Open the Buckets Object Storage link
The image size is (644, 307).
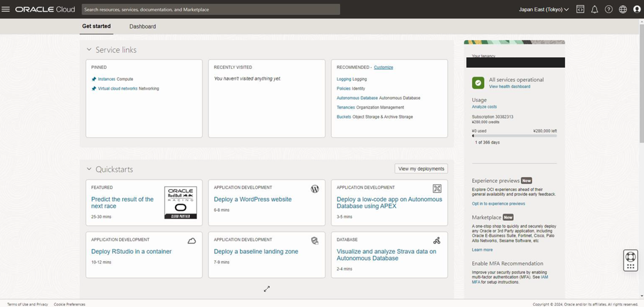coord(344,117)
